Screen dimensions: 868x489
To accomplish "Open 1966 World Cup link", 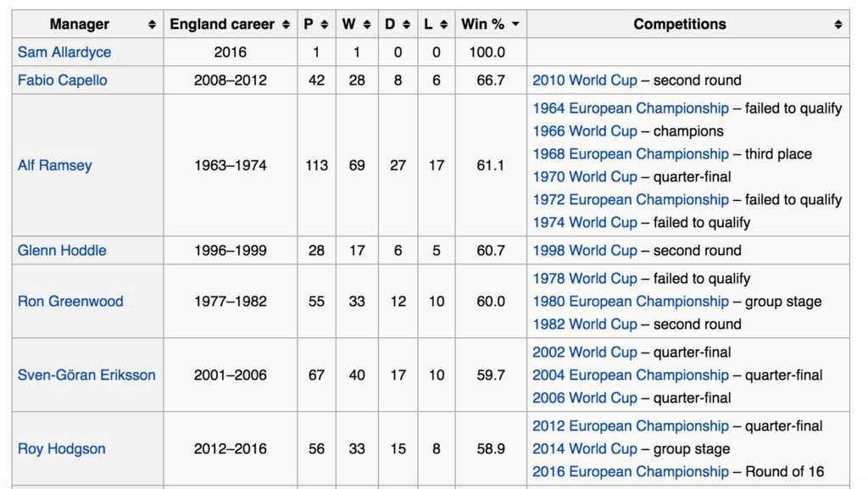I will click(x=584, y=131).
